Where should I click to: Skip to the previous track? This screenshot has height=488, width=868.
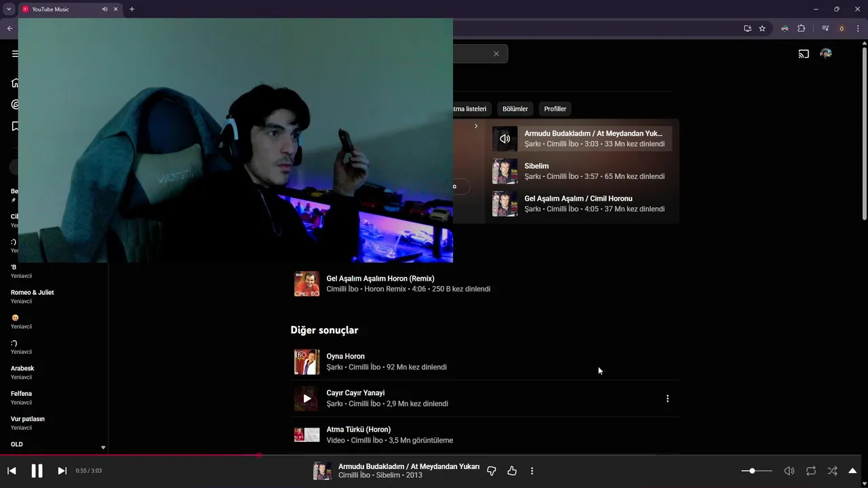point(12,470)
